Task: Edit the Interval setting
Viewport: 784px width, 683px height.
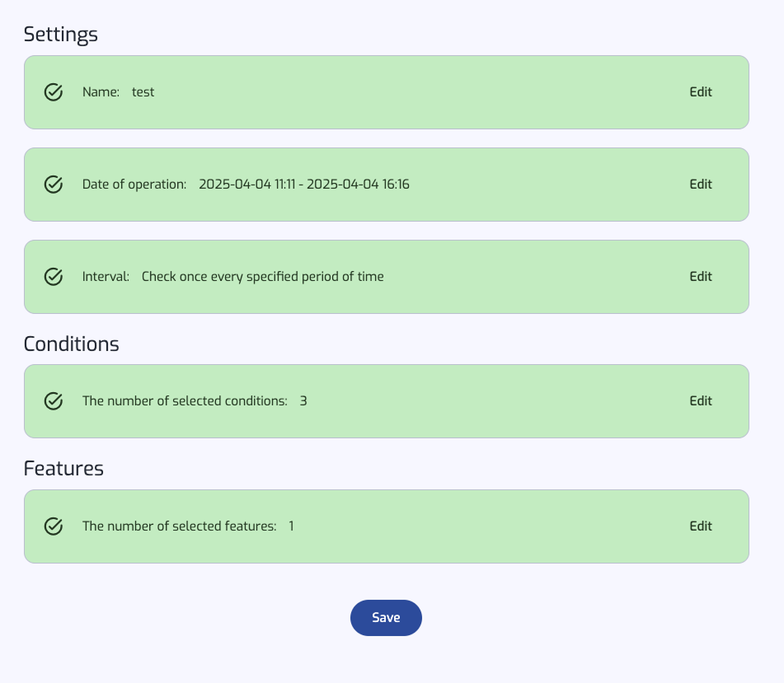Action: pos(701,276)
